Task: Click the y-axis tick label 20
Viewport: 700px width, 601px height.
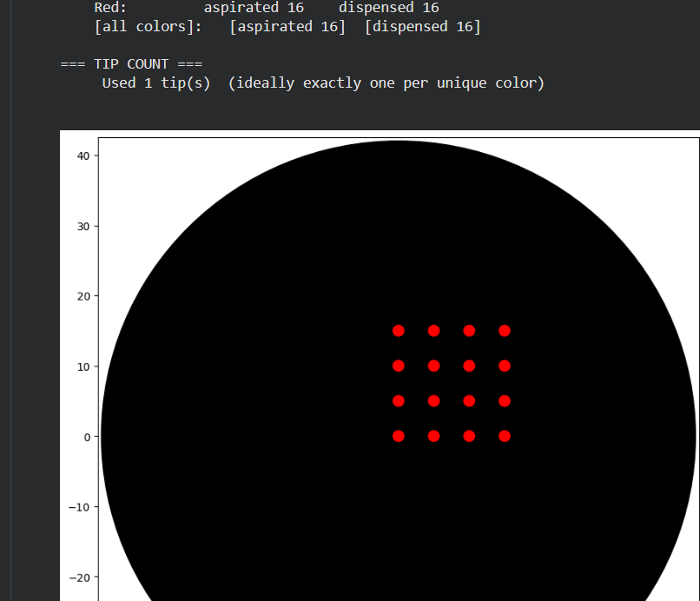Action: (82, 296)
